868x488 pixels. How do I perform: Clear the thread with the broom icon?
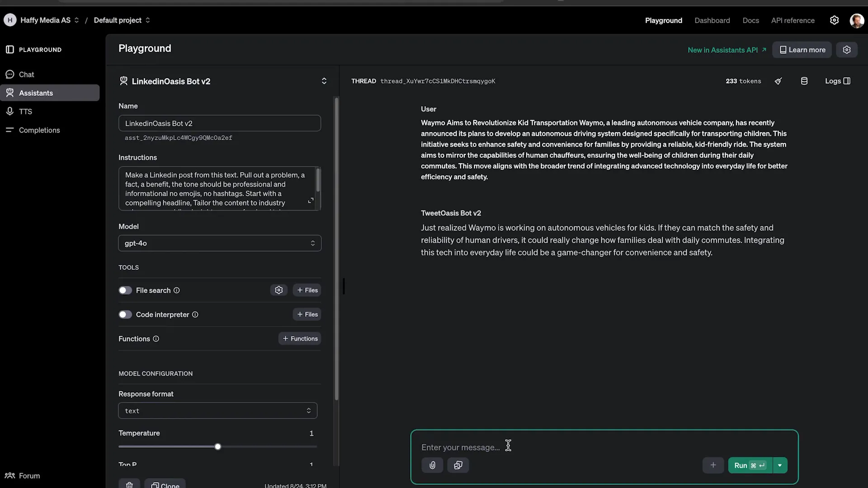coord(778,81)
